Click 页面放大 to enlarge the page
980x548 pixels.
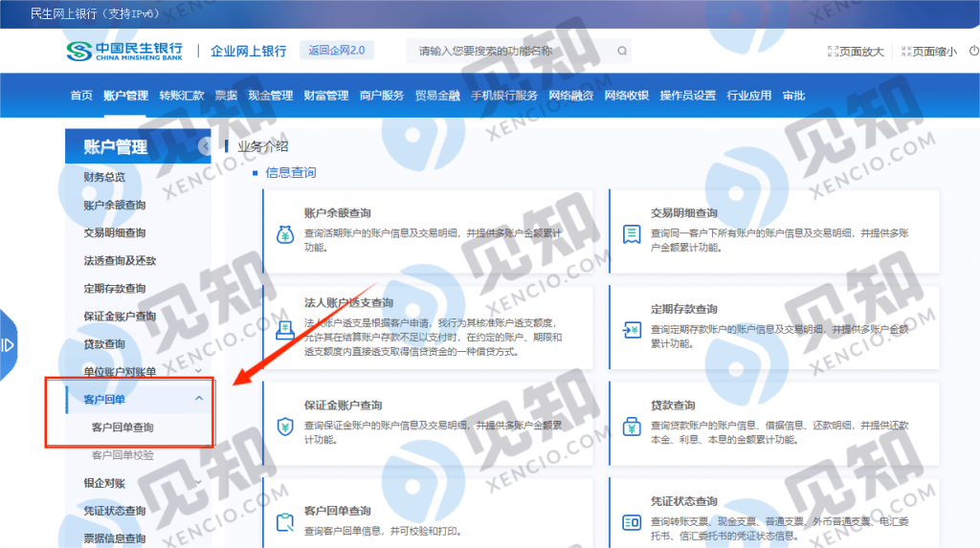(855, 52)
